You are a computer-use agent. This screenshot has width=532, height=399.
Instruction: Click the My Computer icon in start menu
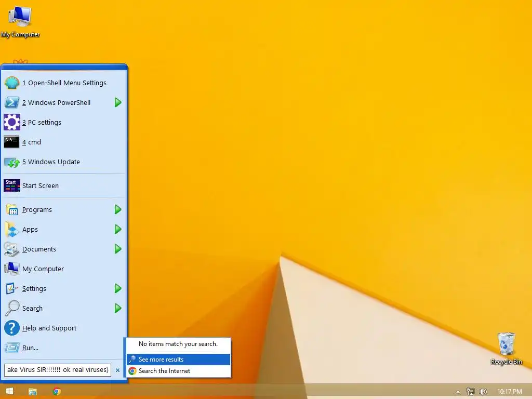point(11,269)
